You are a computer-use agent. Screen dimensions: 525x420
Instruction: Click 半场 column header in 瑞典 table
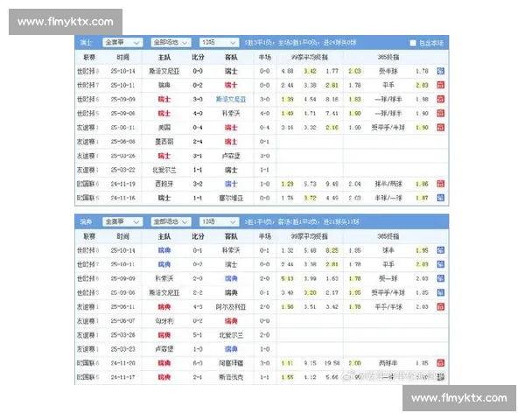click(264, 236)
